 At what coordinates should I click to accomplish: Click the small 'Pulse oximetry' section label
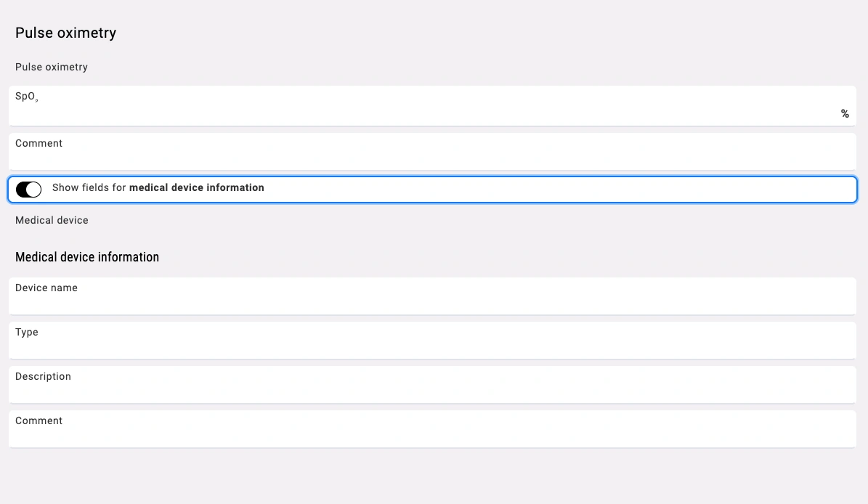[x=52, y=67]
